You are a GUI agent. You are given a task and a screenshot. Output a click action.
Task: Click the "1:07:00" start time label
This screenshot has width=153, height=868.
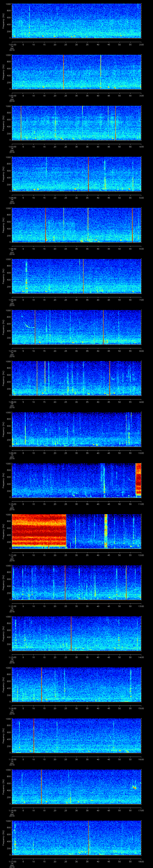12,351
